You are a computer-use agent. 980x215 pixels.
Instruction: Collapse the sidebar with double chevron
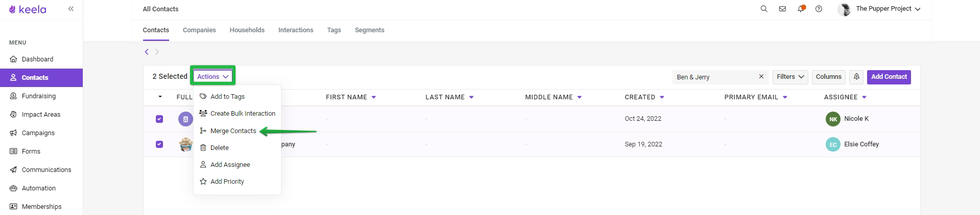pyautogui.click(x=71, y=9)
